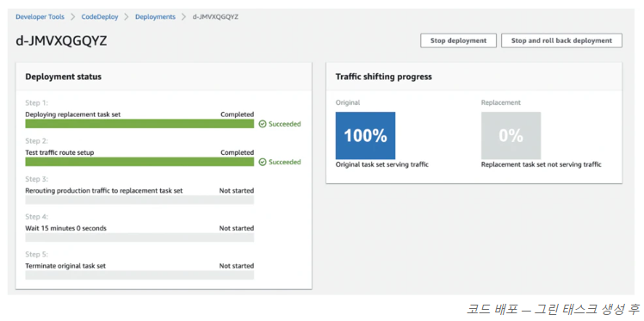Click the blue 100% Original traffic box
Viewport: 644px width, 321px height.
(x=366, y=136)
